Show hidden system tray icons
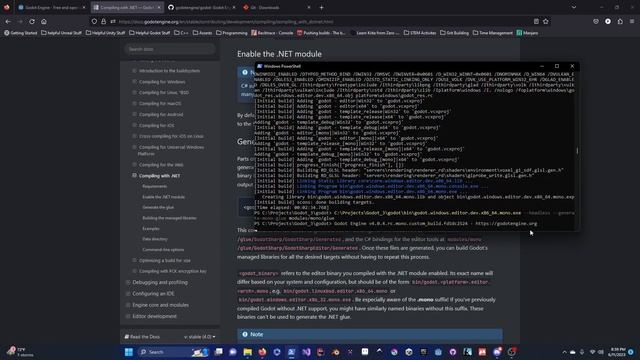This screenshot has width=640, height=360. 564,352
